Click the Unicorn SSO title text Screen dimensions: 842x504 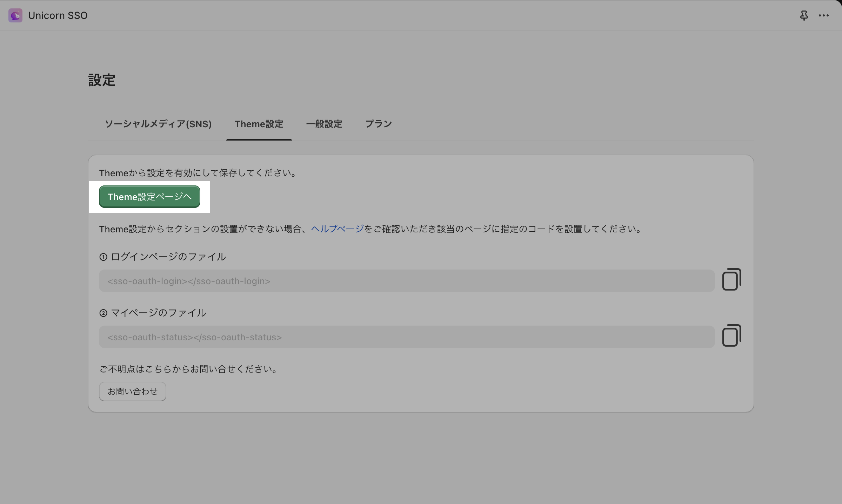click(58, 15)
